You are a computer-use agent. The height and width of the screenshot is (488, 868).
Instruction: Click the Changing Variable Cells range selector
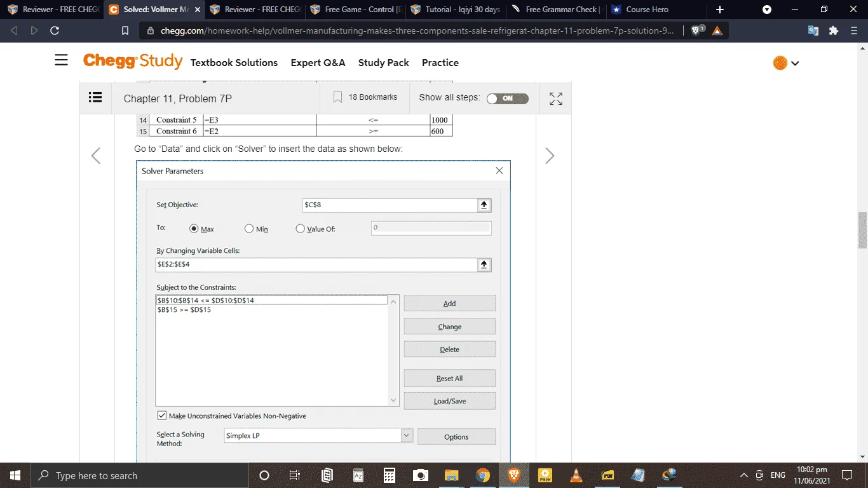tap(484, 264)
